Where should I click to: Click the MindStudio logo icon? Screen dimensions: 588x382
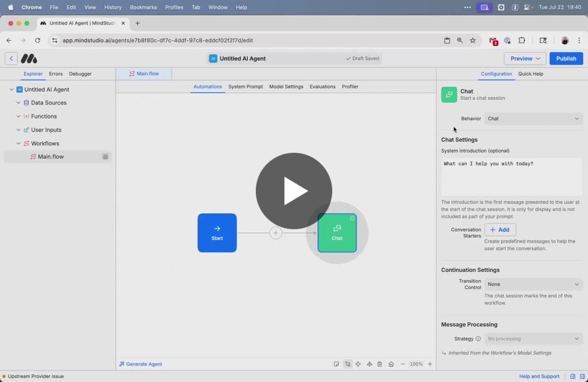tap(29, 58)
